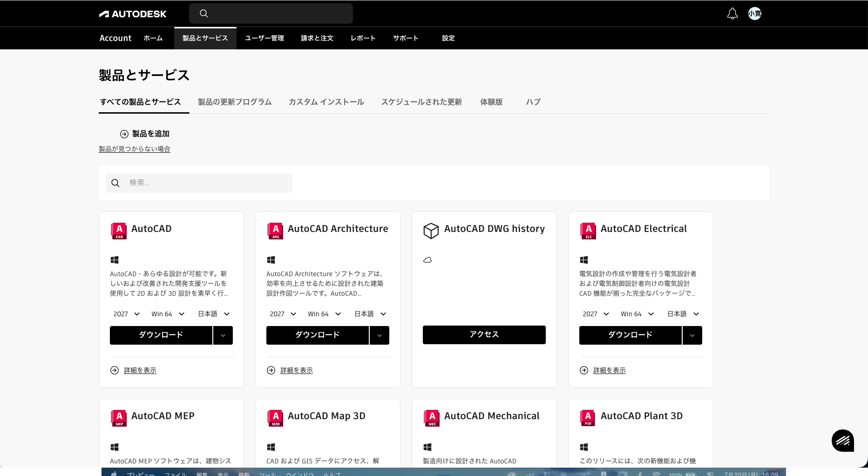Screen dimensions: 868x476
Task: Click the magnifier icon in product search
Action: point(115,183)
